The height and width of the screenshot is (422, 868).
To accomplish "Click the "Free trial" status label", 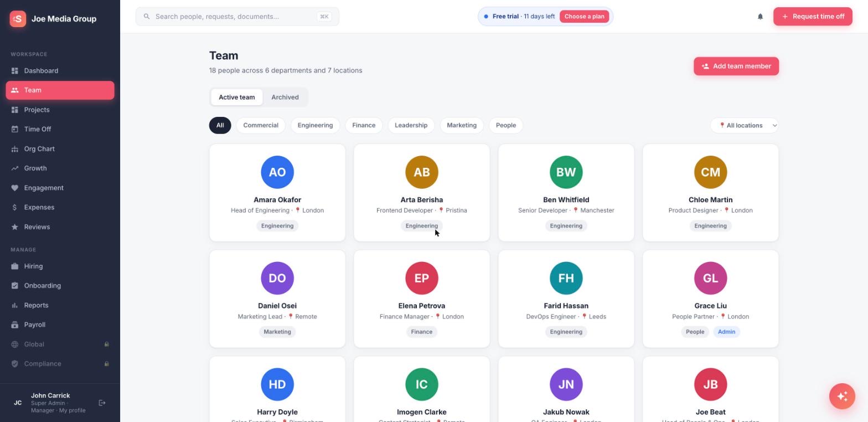I will coord(505,17).
